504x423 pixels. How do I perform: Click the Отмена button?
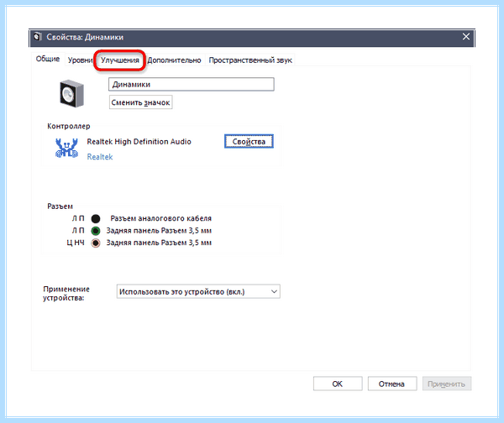[x=391, y=384]
